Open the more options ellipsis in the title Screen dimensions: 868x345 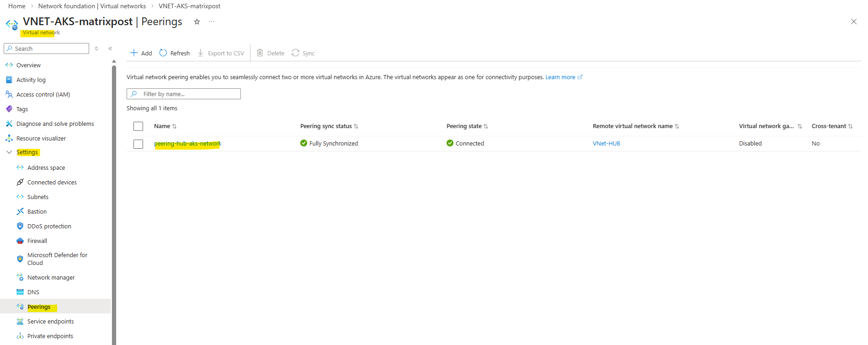tap(212, 22)
